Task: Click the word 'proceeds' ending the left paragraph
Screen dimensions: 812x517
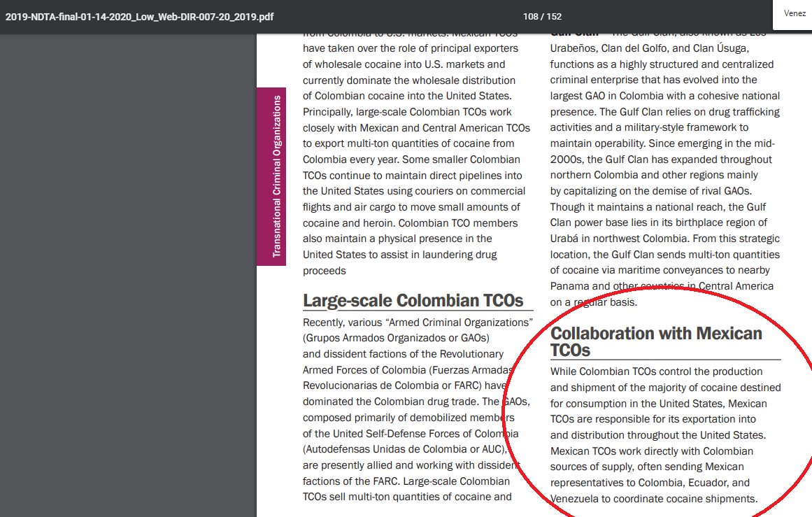Action: point(325,271)
